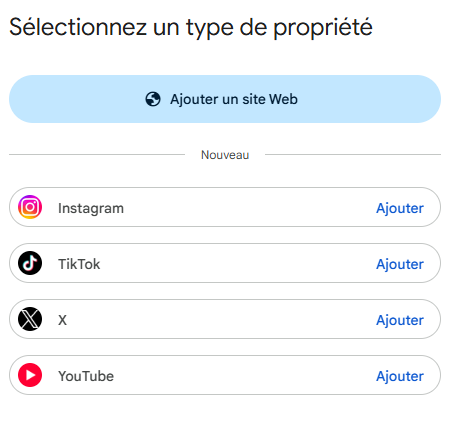Viewport: 458px width, 422px height.
Task: Click the blank middle area of the X row
Action: click(222, 319)
